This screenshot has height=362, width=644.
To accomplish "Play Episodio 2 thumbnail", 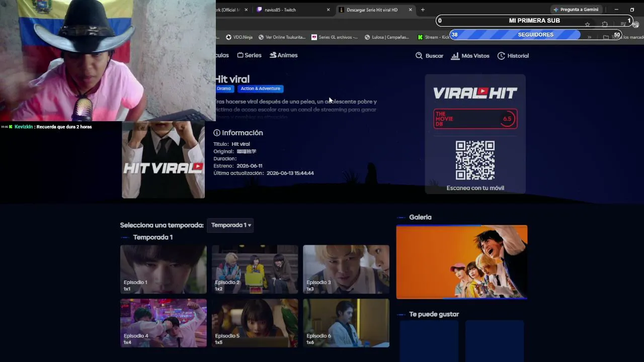I will coord(255,269).
